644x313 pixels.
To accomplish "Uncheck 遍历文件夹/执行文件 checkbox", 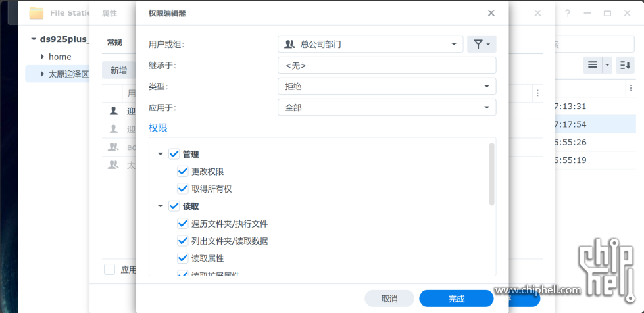I will (182, 224).
